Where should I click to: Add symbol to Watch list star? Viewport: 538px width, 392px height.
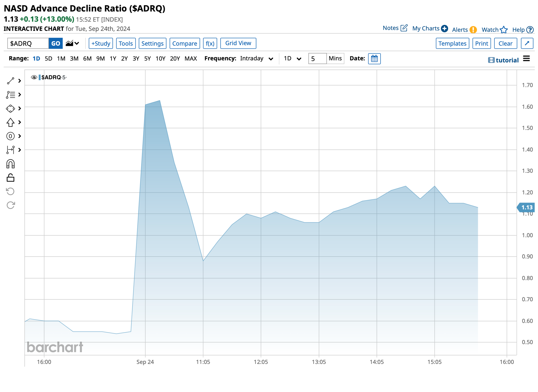click(504, 30)
